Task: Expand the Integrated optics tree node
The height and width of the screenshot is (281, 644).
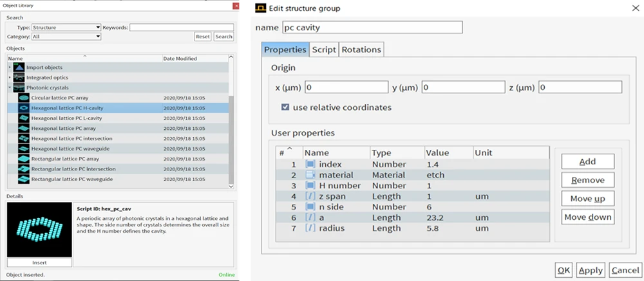Action: [x=10, y=78]
